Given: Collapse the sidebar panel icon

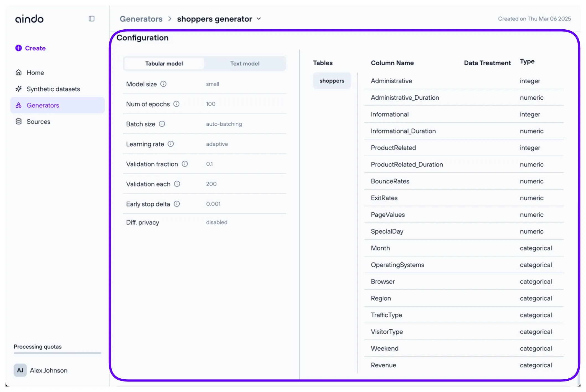Looking at the screenshot, I should point(91,19).
